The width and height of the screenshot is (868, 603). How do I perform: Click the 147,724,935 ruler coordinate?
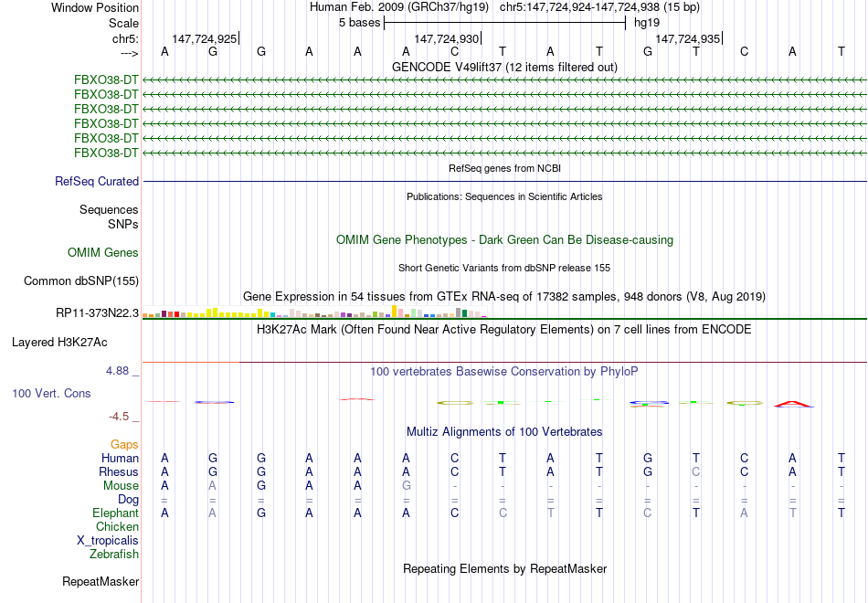(x=687, y=38)
